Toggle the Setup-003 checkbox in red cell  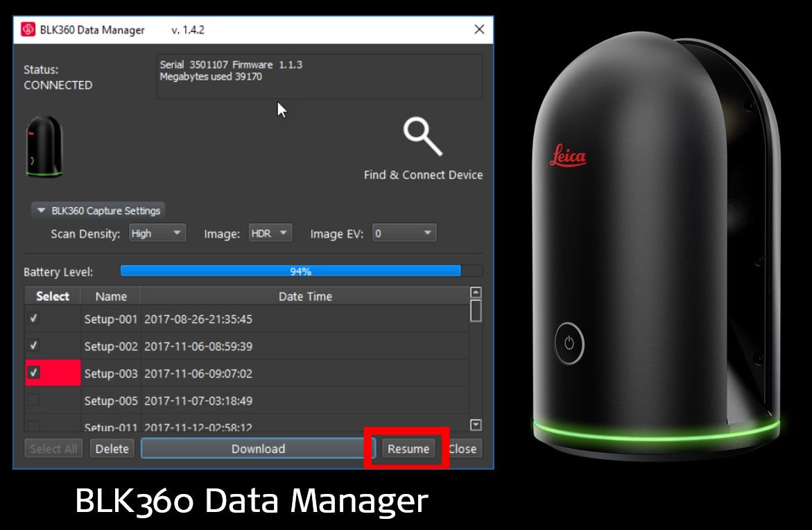coord(34,372)
